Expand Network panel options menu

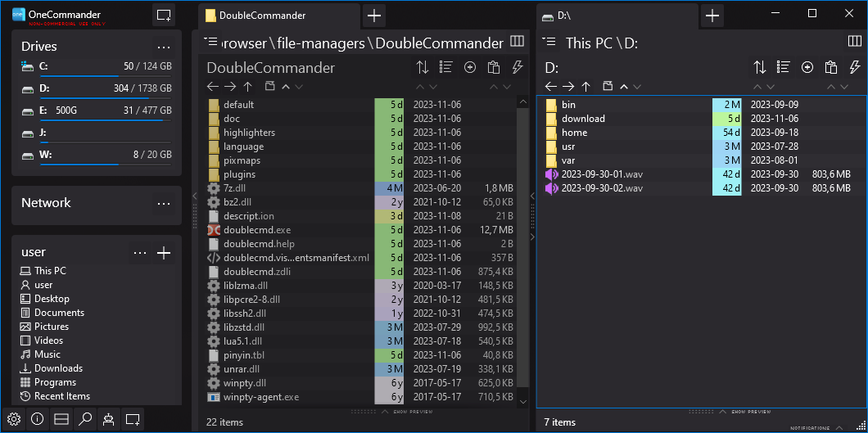click(x=164, y=203)
